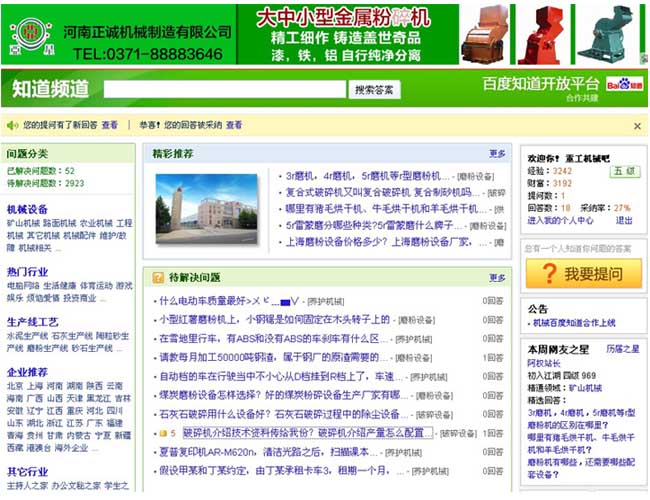The height and width of the screenshot is (500, 650).
Task: Click the green speaker notification icon
Action: 12,125
